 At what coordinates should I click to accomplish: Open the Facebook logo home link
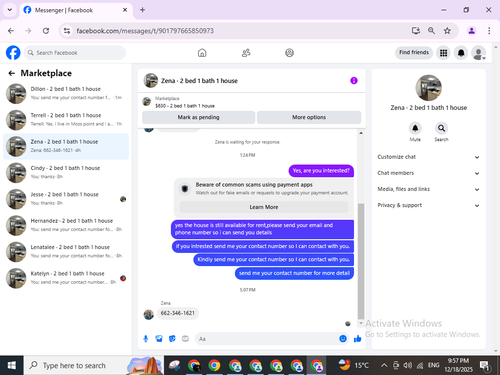tap(13, 53)
